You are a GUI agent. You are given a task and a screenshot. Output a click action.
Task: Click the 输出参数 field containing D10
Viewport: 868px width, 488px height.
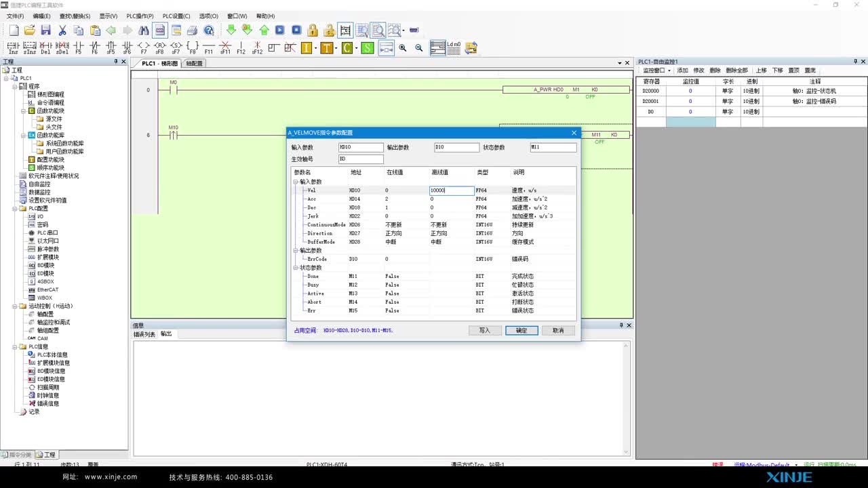pyautogui.click(x=457, y=147)
